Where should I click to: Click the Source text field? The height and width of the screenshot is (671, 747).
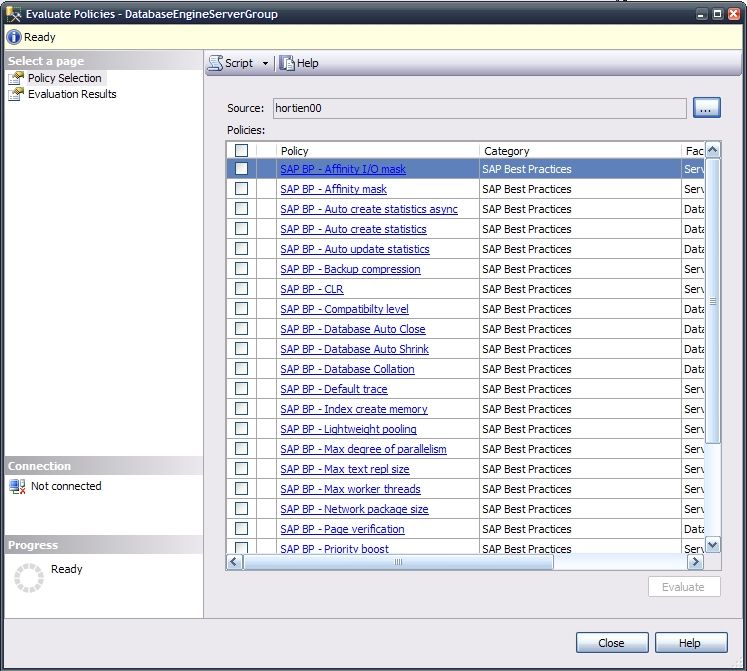click(x=479, y=108)
